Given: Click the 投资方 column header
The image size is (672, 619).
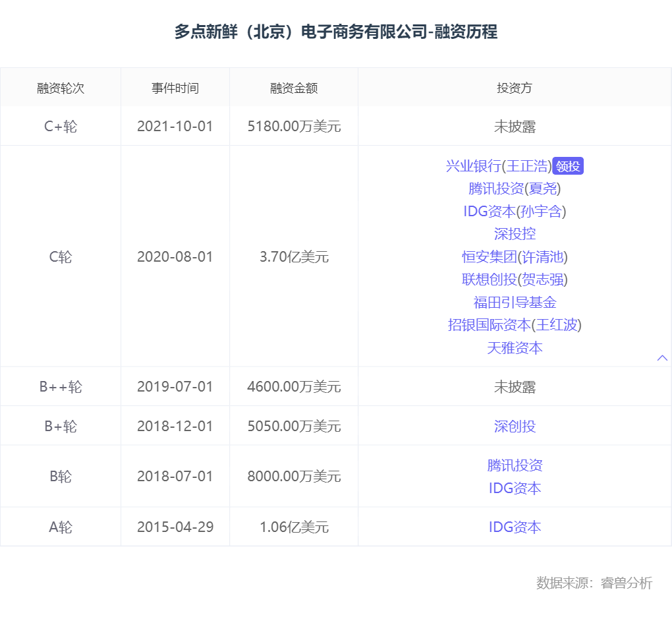Looking at the screenshot, I should click(515, 88).
